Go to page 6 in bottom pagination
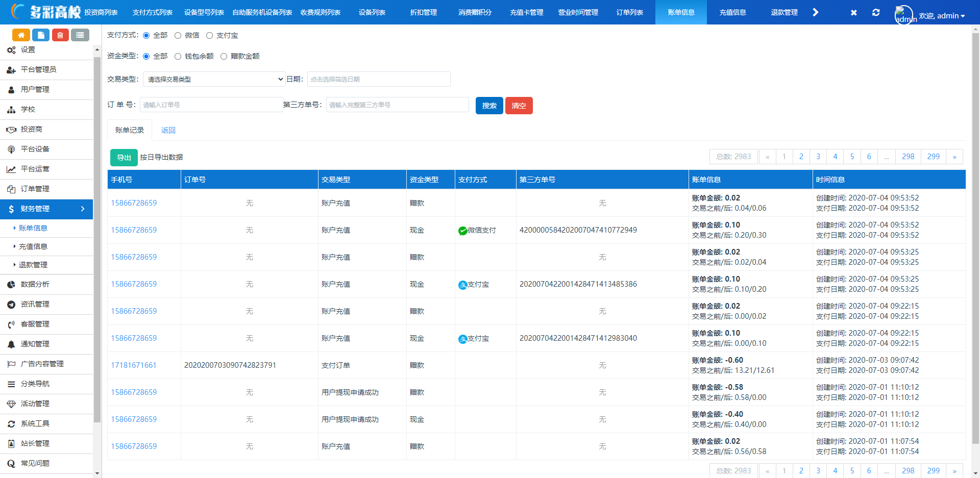The width and height of the screenshot is (980, 478). (x=869, y=470)
